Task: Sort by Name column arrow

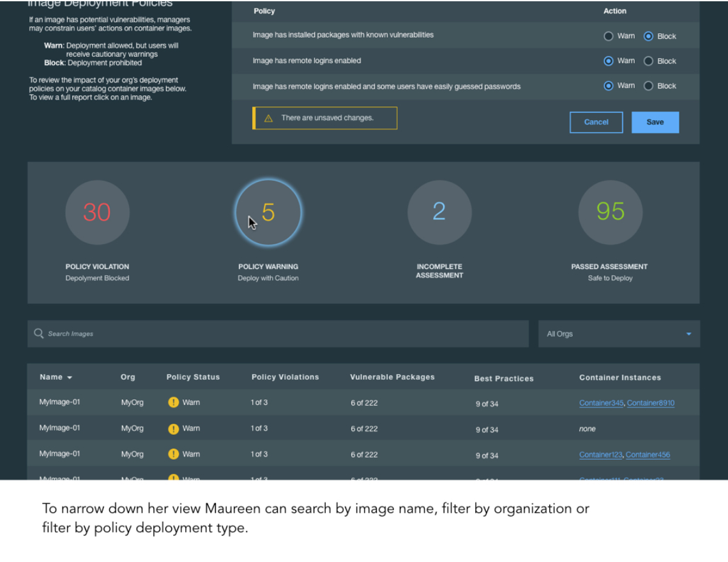Action: (70, 377)
